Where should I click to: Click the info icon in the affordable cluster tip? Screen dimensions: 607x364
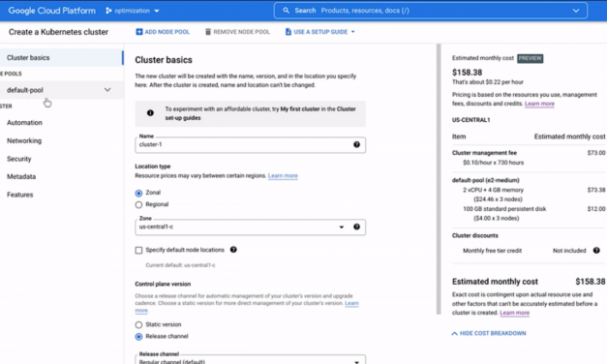point(150,113)
